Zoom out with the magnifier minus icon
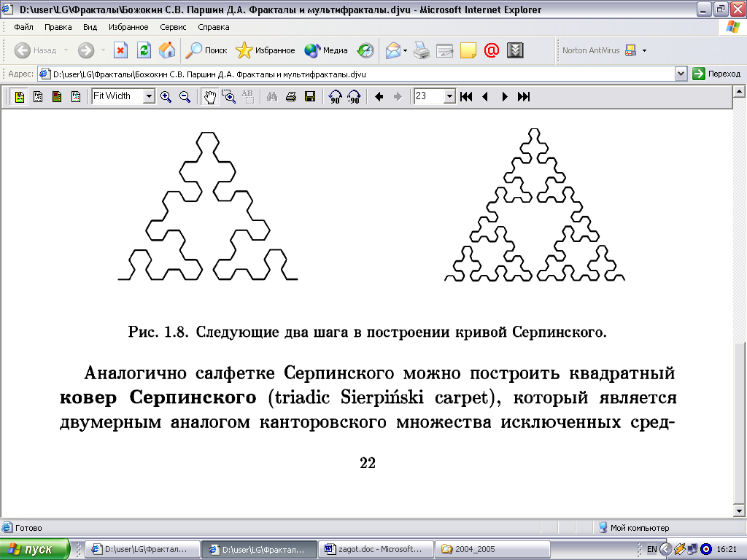Screen dimensions: 747x560 185,97
